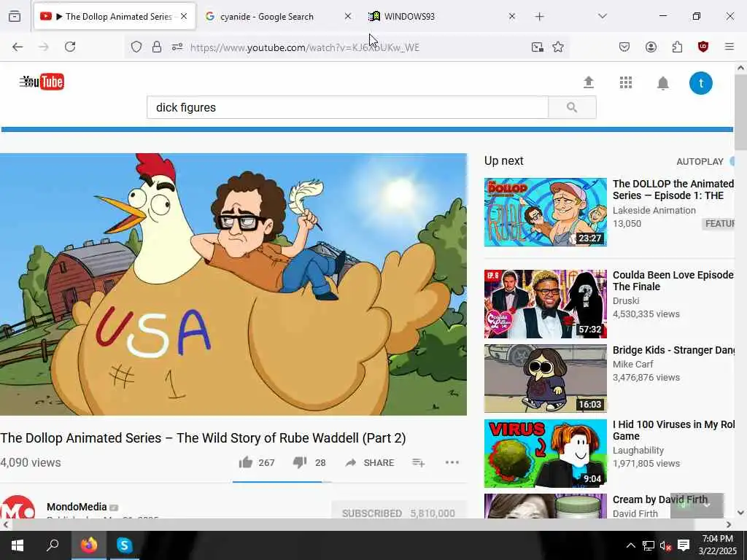Open the Bridge Kids Stranger Danger thumbnail
The width and height of the screenshot is (747, 560).
[546, 378]
